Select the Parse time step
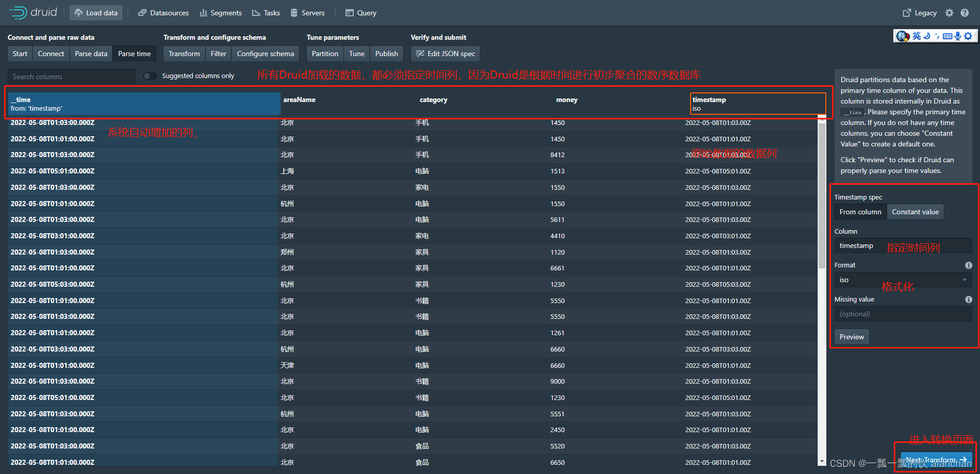This screenshot has height=474, width=980. (134, 54)
